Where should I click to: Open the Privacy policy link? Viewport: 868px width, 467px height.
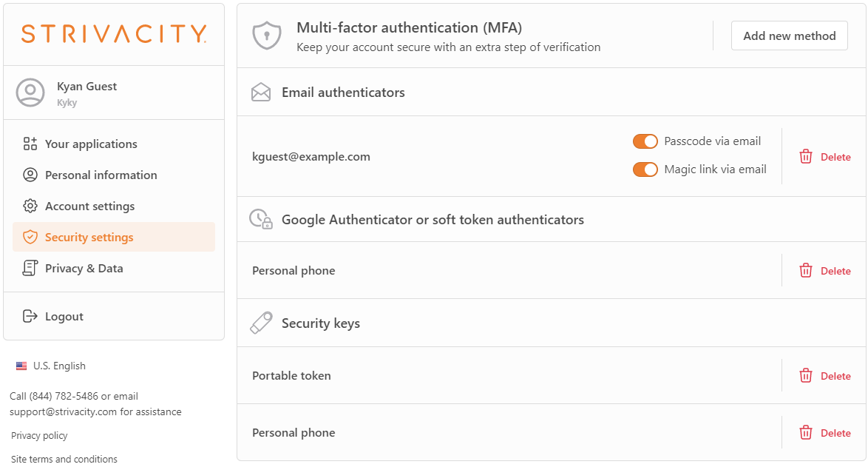click(39, 435)
